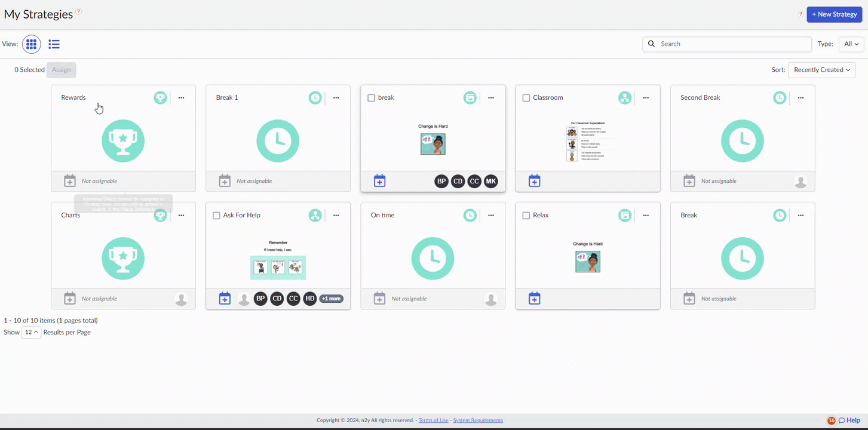Open more options menu on Second Break card
Viewport: 868px width, 430px height.
pyautogui.click(x=801, y=98)
